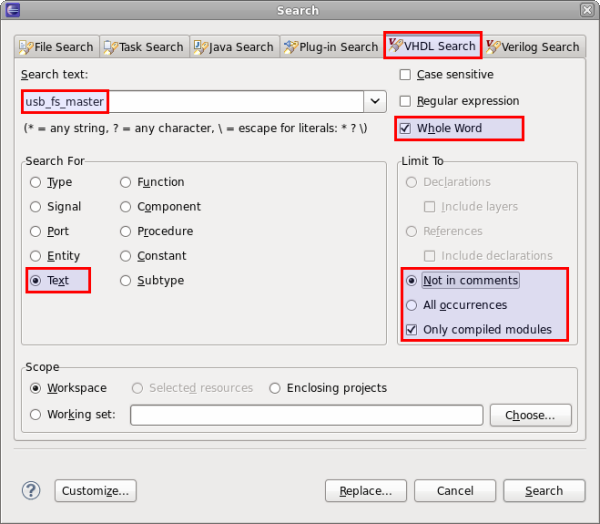The width and height of the screenshot is (600, 524).
Task: Click the Choose... working set button
Action: [x=531, y=415]
